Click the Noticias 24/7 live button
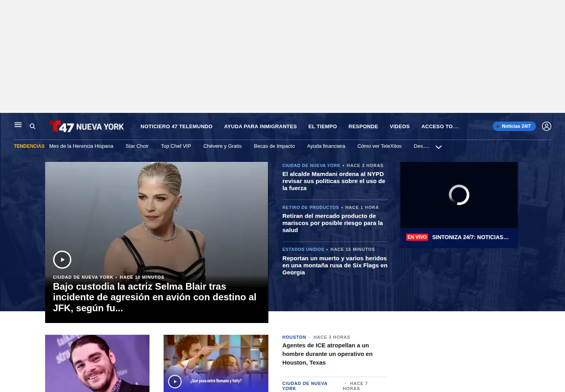The image size is (565, 392). click(514, 126)
